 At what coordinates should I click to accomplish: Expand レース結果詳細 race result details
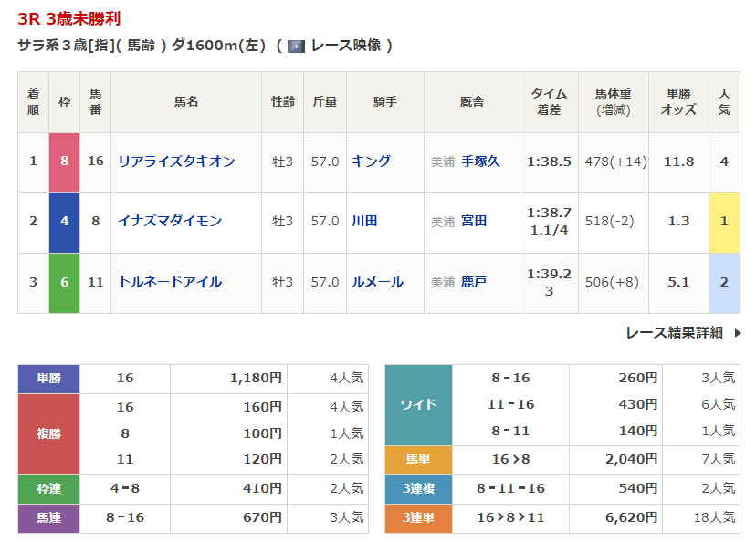[674, 333]
